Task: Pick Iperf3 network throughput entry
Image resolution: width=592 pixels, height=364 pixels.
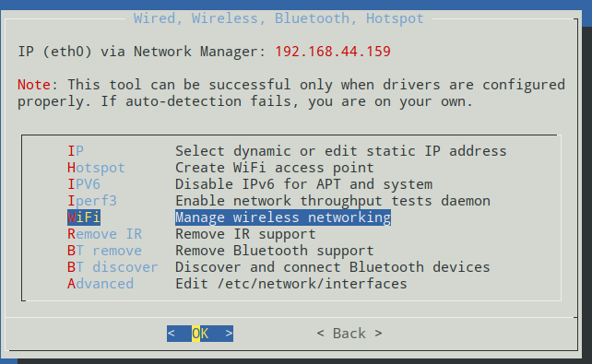Action: tap(92, 201)
